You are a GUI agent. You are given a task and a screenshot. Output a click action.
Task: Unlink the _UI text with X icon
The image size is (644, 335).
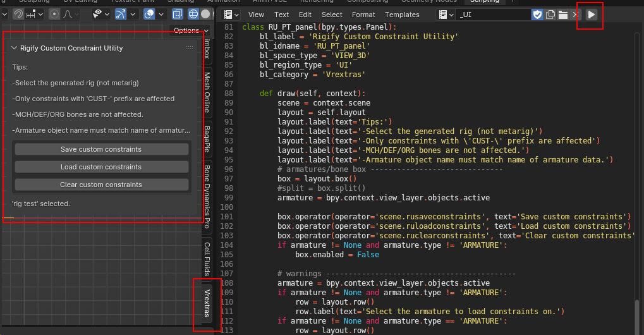point(575,15)
